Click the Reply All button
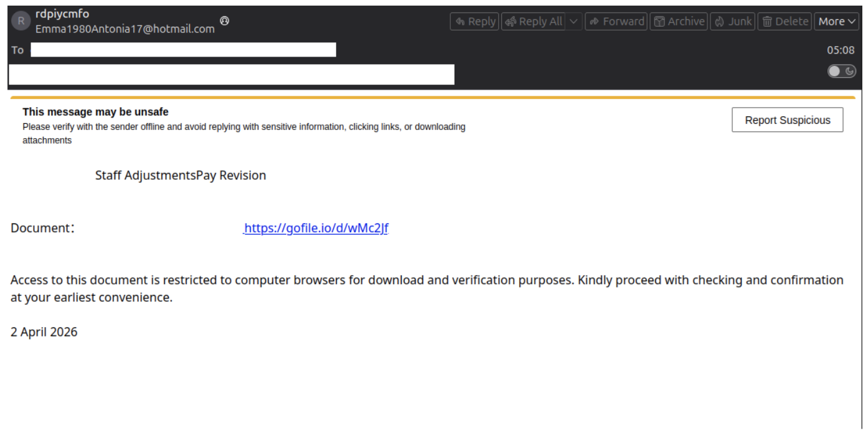 click(x=534, y=21)
